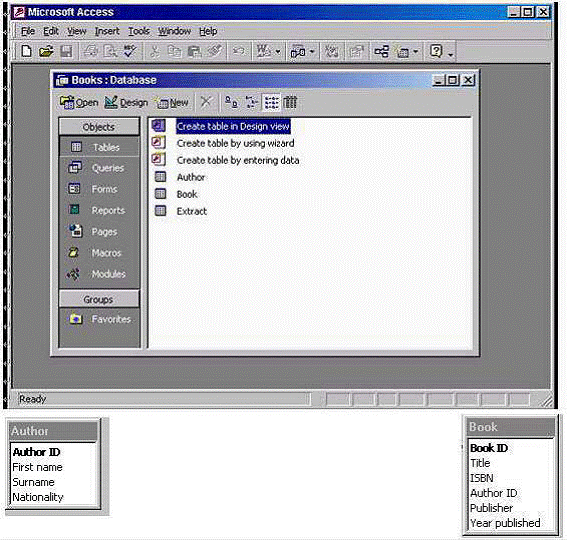Click the Design button in database window
Screen dimensions: 567x540
126,103
